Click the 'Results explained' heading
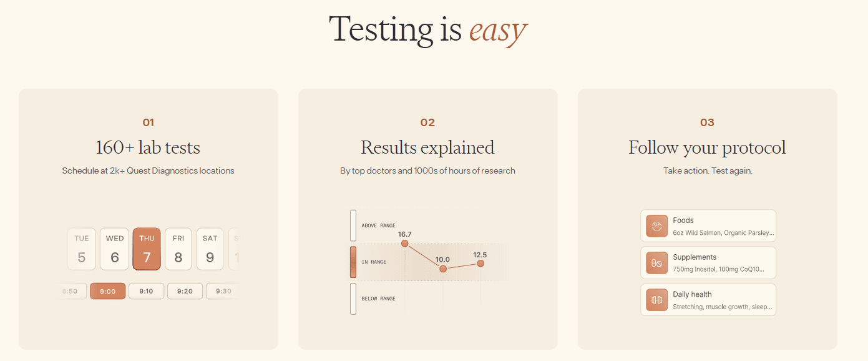Viewport: 868px width, 361px height. point(427,148)
